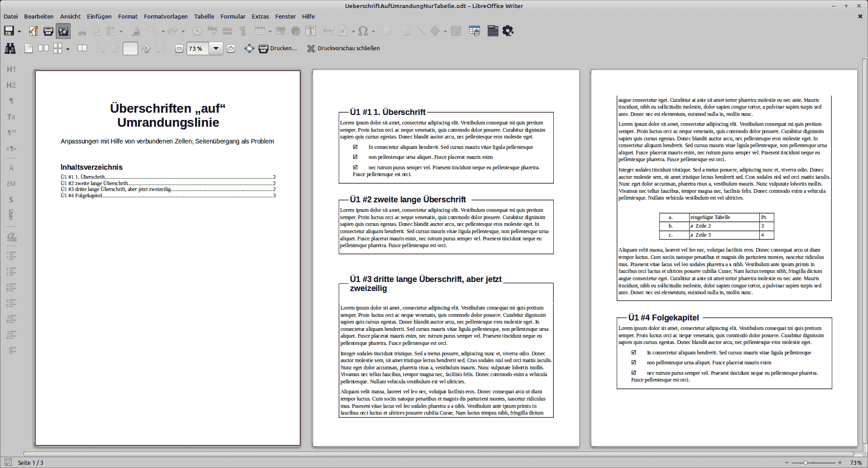Screen dimensions: 868x468
Task: Open the Ansicht menu
Action: click(70, 16)
